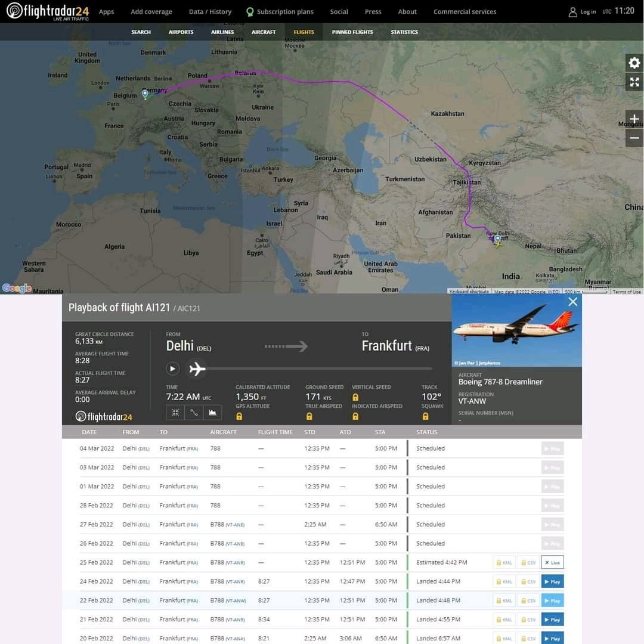Open map settings gear icon
Screen dimensions: 644x644
coord(634,63)
